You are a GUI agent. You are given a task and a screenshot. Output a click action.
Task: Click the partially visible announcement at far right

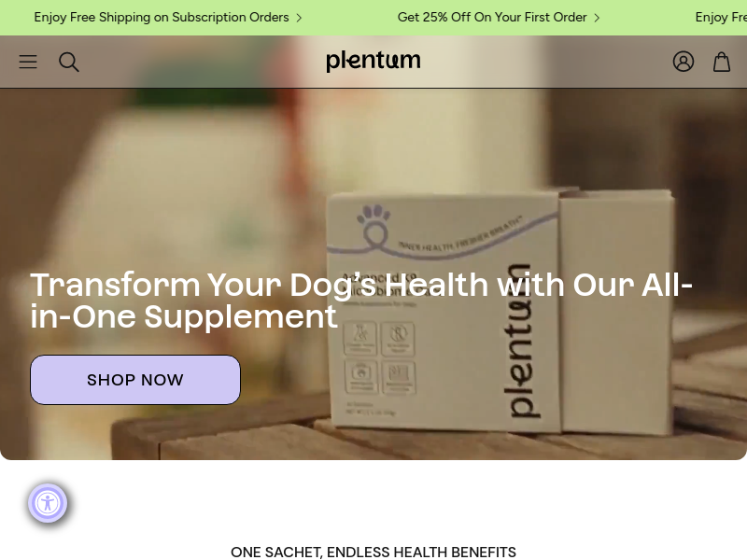tap(721, 18)
